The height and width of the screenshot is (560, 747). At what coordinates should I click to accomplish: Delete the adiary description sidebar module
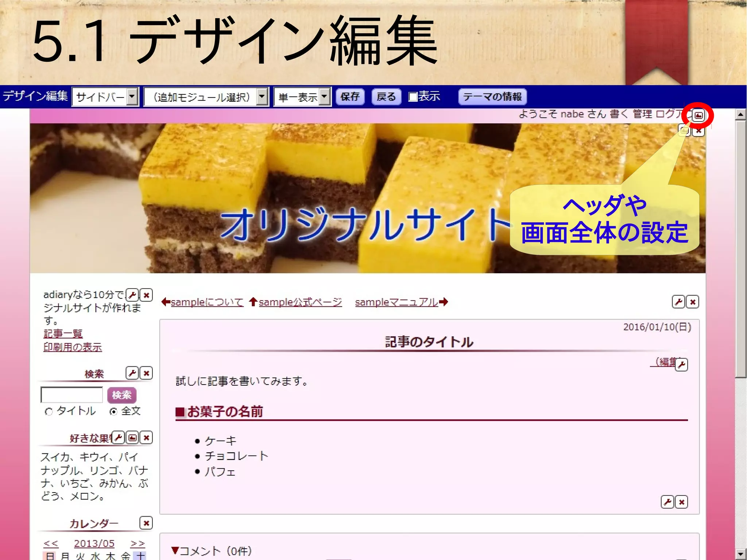pos(146,295)
